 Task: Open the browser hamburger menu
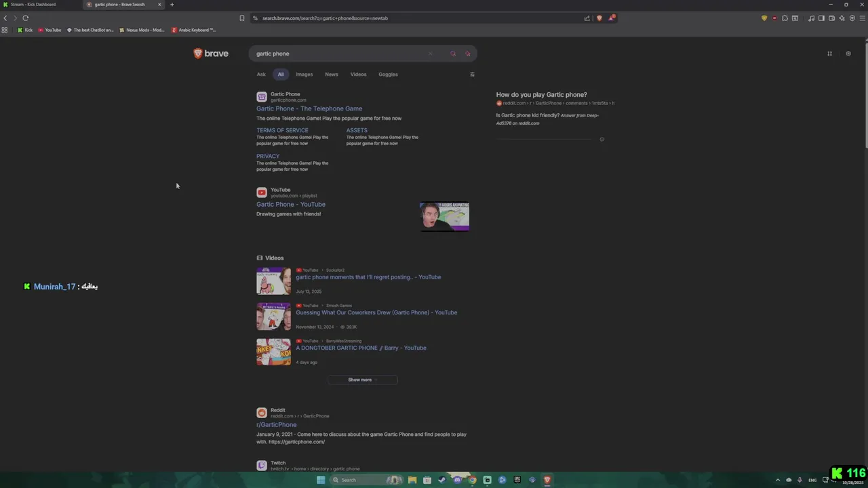coord(862,18)
